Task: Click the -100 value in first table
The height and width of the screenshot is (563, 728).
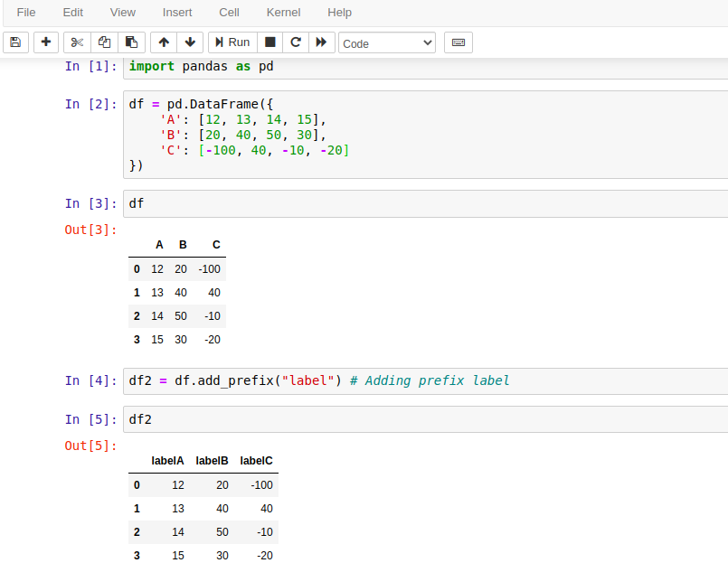Action: point(210,269)
